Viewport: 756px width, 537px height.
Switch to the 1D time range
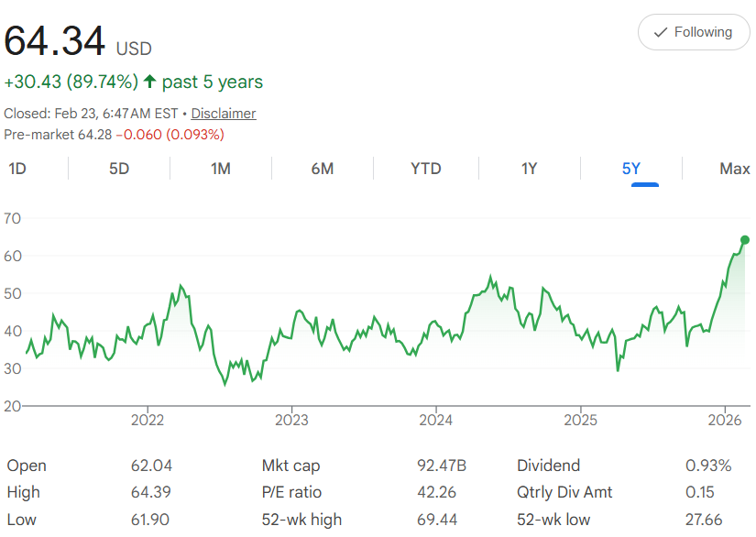(x=17, y=169)
